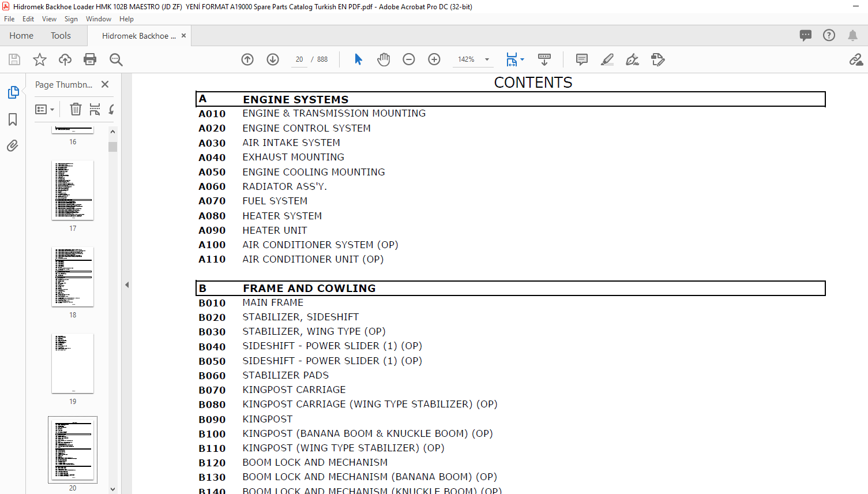This screenshot has height=494, width=868.
Task: Open the find text magnifier tool
Action: (116, 59)
